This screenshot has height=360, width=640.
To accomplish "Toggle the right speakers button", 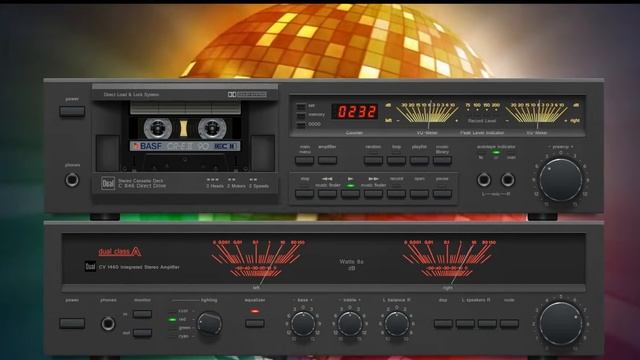I will point(487,324).
